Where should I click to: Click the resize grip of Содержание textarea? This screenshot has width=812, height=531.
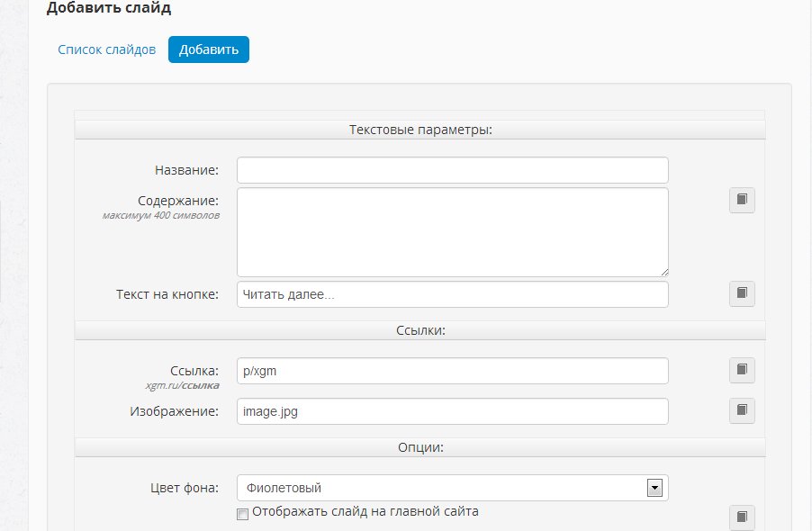[664, 272]
